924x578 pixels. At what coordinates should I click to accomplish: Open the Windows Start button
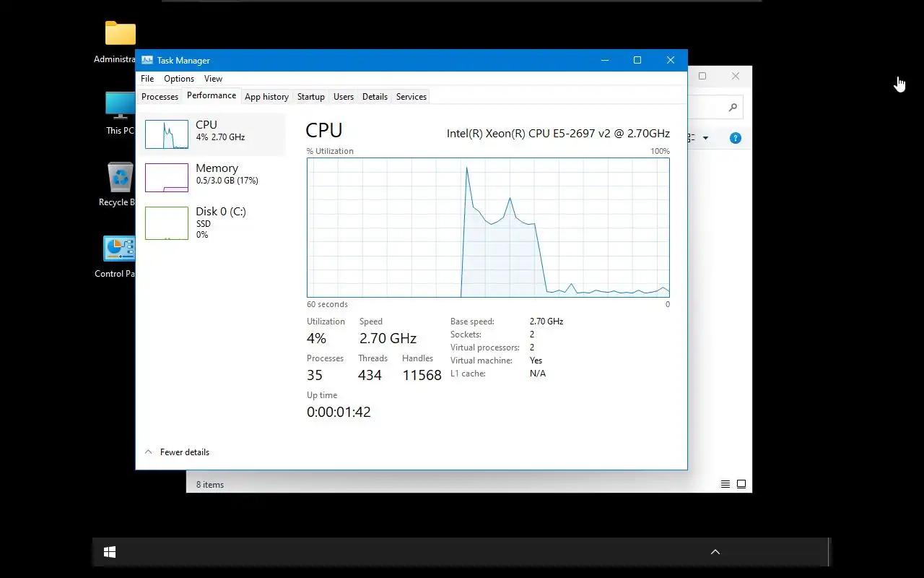(x=110, y=552)
